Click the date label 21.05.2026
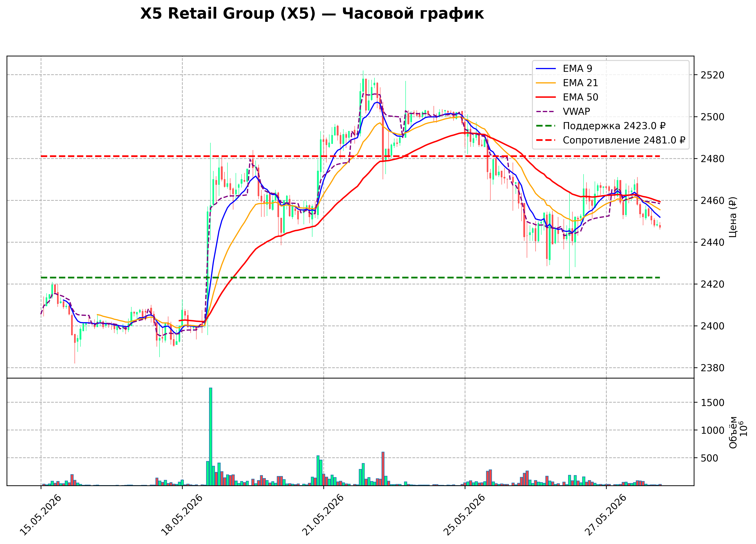Image resolution: width=756 pixels, height=544 pixels. click(323, 515)
